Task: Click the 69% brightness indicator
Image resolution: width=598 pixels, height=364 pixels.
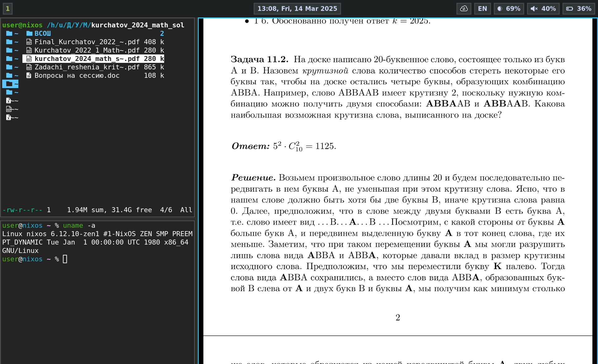Action: (509, 9)
